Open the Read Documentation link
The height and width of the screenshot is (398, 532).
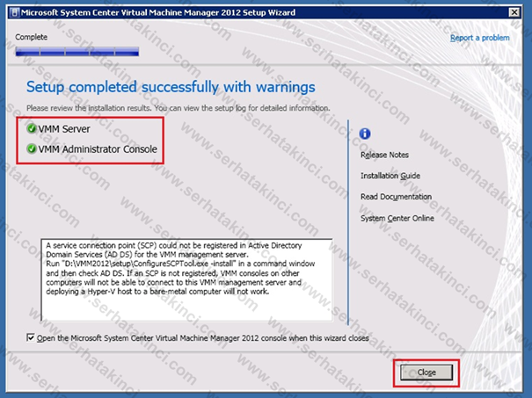coord(396,197)
